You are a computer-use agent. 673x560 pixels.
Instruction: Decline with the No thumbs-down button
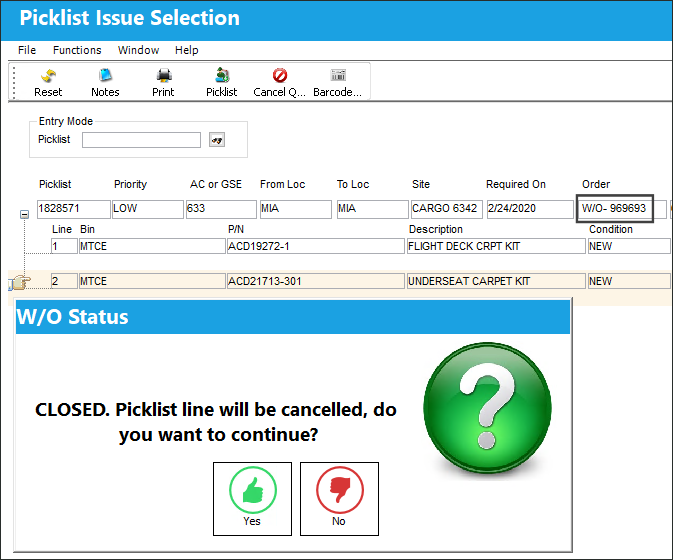pos(339,499)
